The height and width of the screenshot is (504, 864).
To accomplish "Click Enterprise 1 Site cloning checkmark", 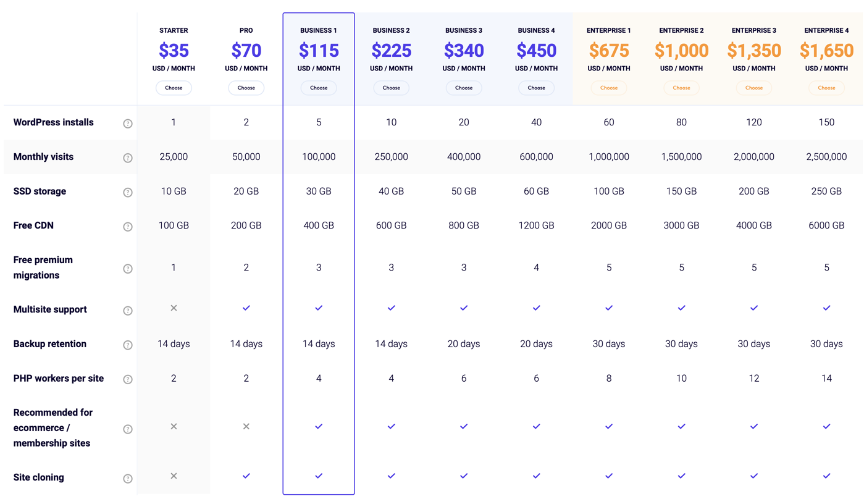I will [x=609, y=476].
